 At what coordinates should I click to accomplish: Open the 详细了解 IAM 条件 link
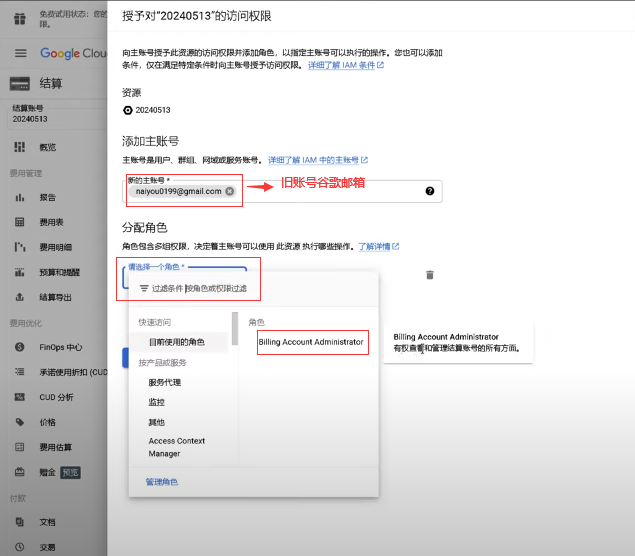pyautogui.click(x=346, y=65)
